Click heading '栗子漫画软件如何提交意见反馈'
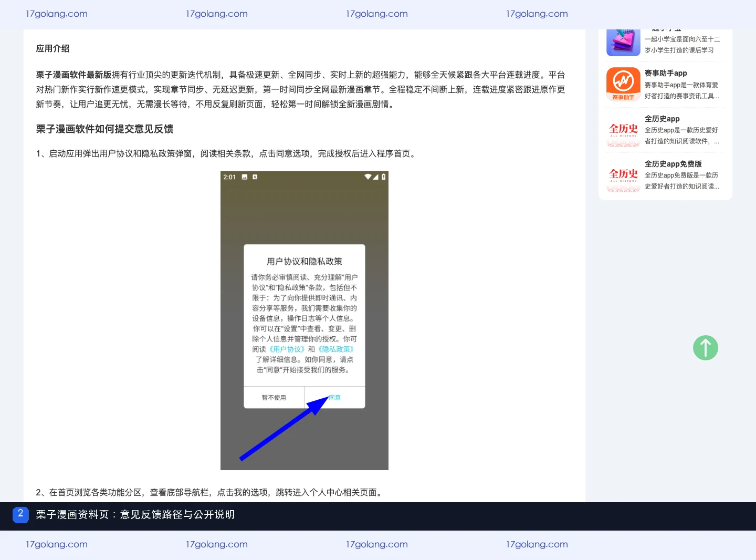756x560 pixels. 104,129
